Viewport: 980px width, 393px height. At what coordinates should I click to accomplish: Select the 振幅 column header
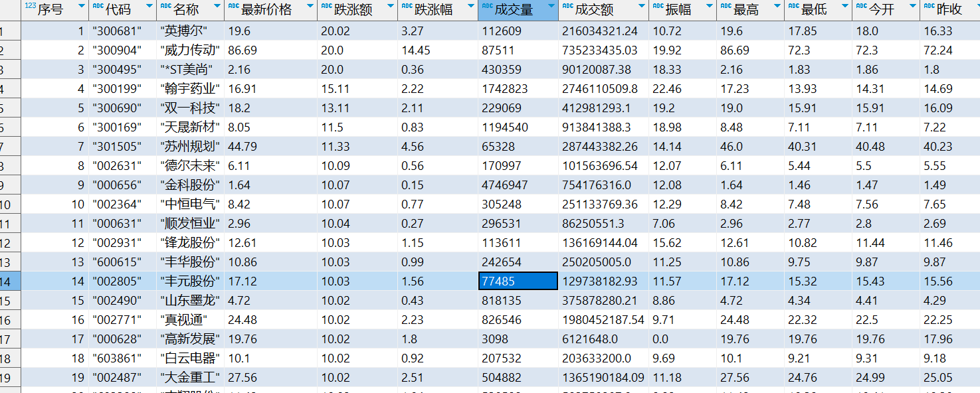coord(682,10)
